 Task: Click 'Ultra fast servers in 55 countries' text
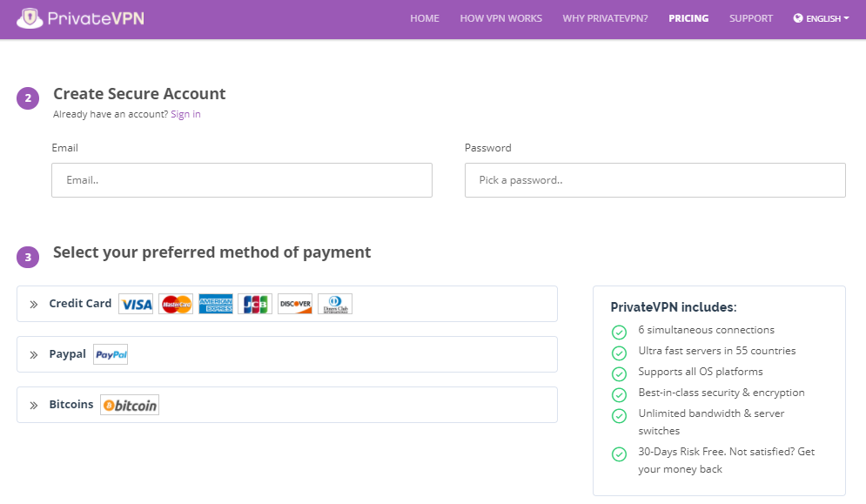(717, 351)
